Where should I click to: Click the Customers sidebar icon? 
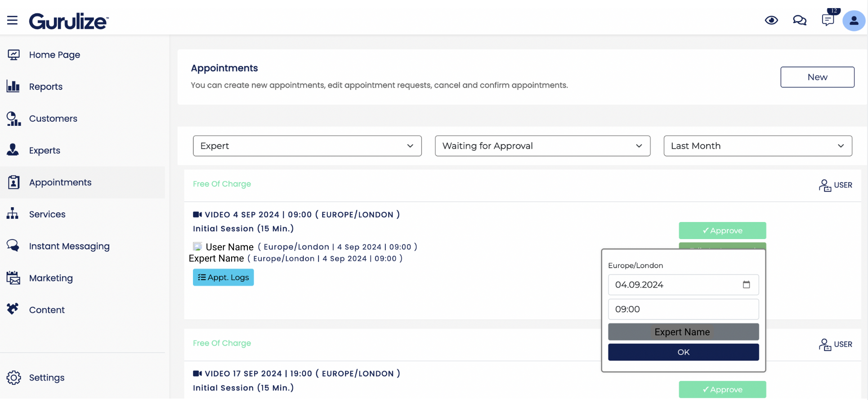13,119
